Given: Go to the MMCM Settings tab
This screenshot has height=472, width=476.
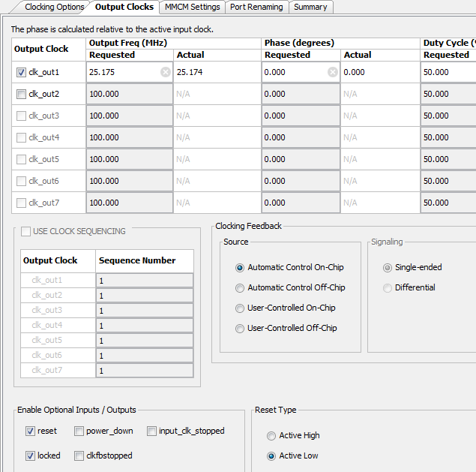Looking at the screenshot, I should tap(192, 7).
